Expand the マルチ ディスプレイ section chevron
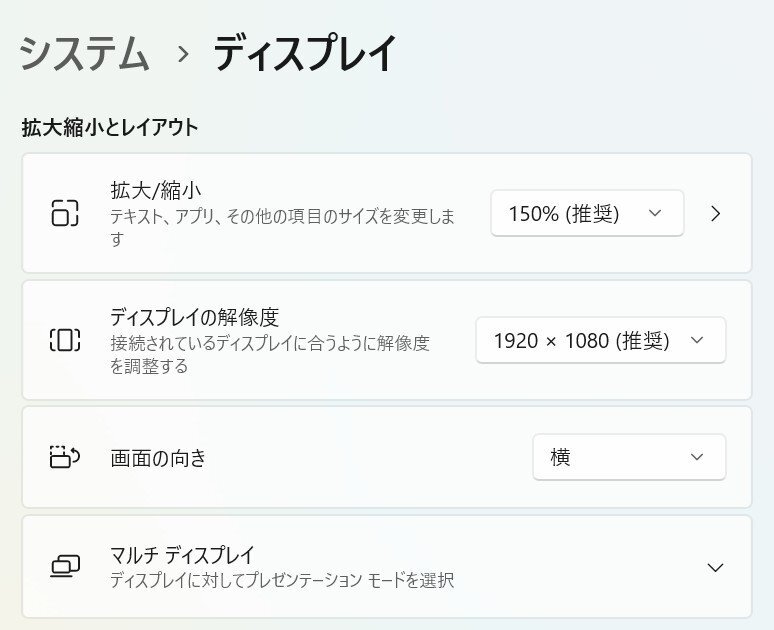The width and height of the screenshot is (774, 630). click(715, 567)
